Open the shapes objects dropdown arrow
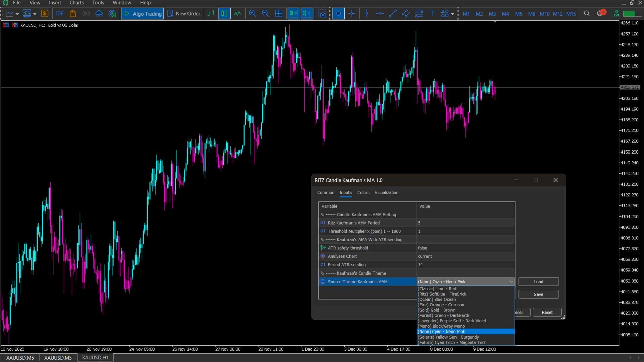Screen dimensions: 644x362 click(x=453, y=14)
